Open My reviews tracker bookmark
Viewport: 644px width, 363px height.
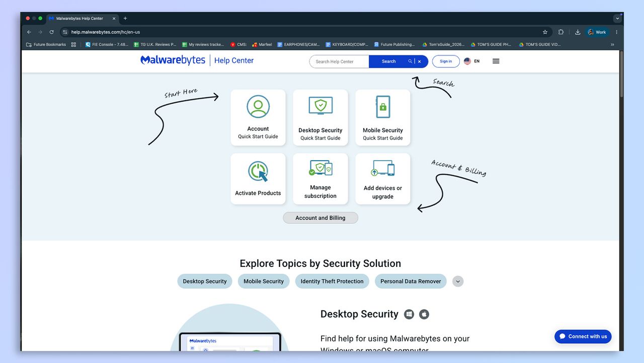(x=203, y=44)
